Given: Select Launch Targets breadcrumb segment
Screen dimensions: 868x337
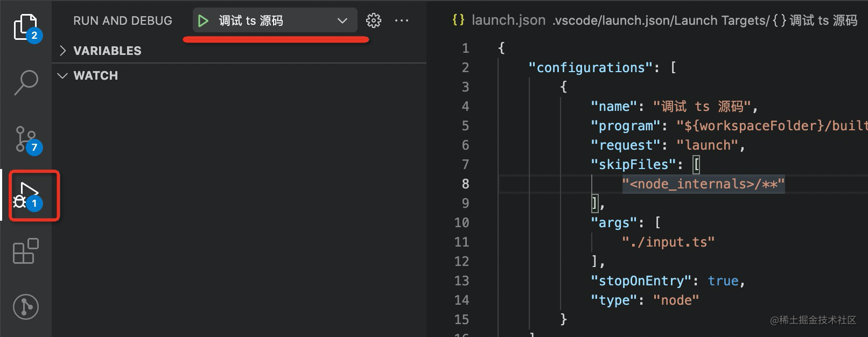Looking at the screenshot, I should (x=737, y=20).
